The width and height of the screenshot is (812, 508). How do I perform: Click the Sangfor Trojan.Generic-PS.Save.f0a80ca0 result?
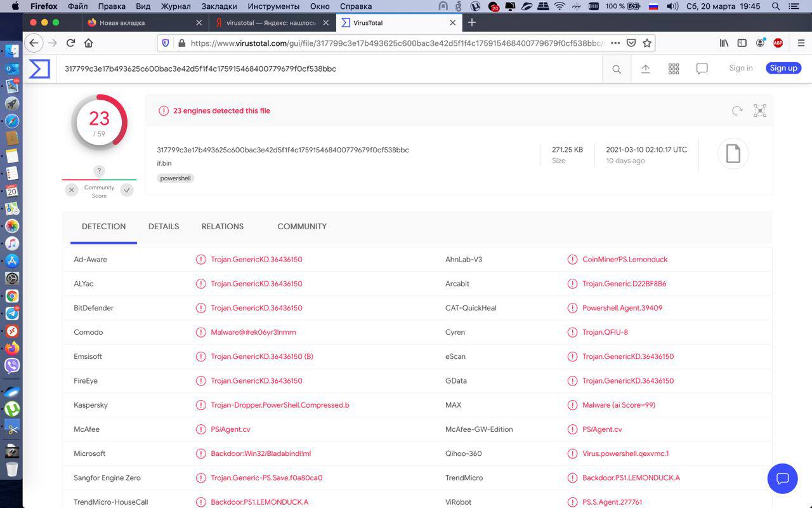266,478
